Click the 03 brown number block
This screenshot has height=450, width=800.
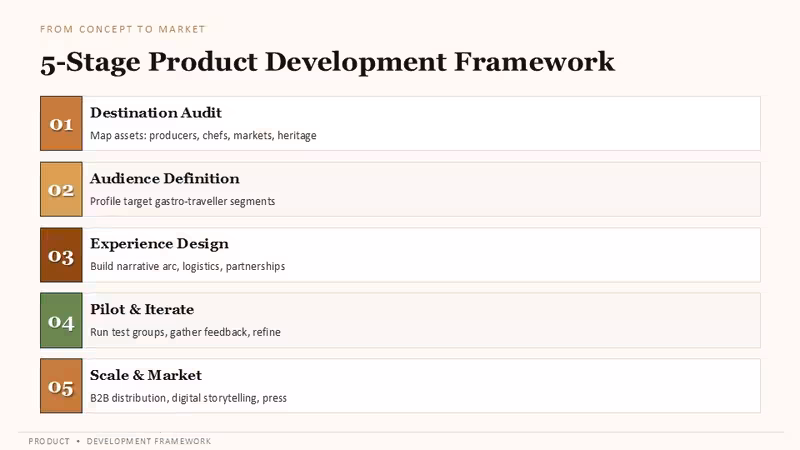coord(61,255)
